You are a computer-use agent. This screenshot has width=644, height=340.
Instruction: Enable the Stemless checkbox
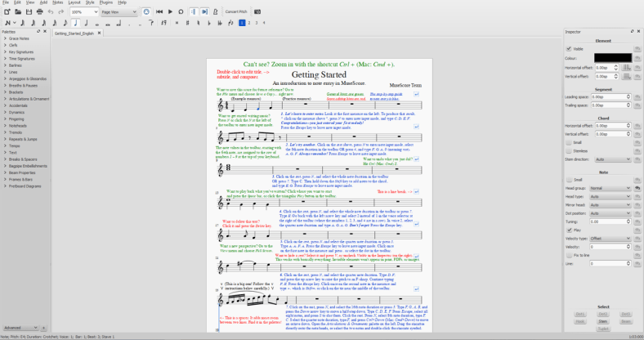tap(570, 150)
